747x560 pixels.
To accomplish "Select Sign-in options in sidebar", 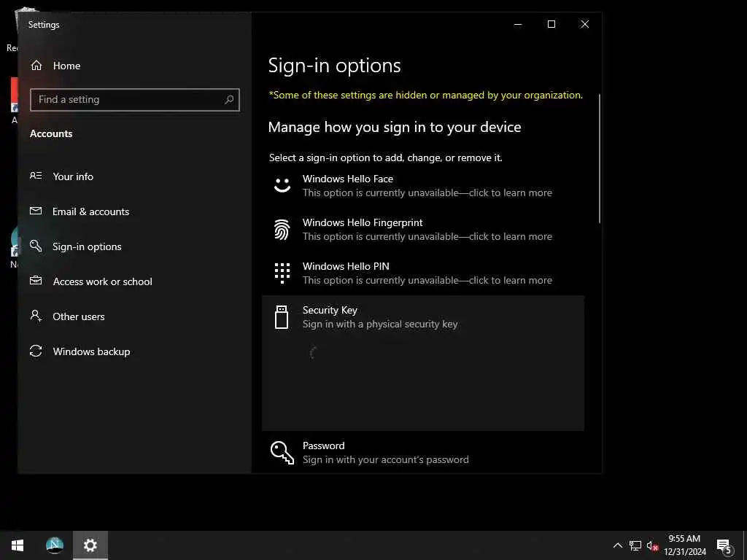I will point(134,246).
